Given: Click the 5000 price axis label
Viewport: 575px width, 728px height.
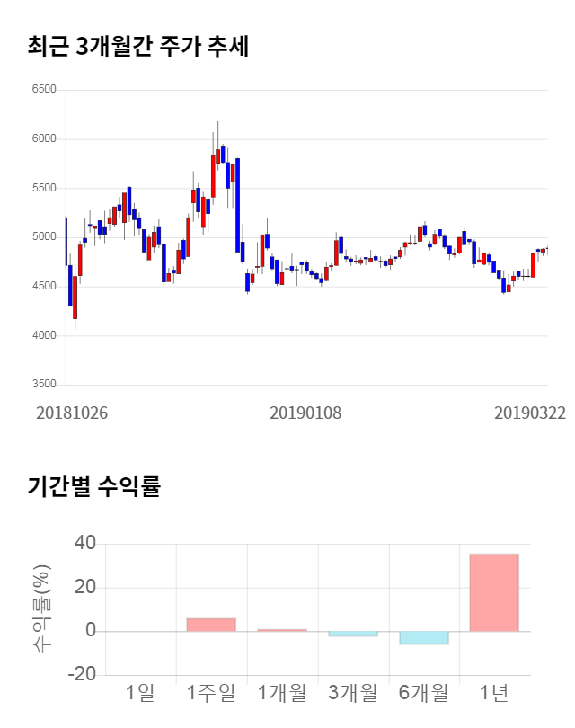Looking at the screenshot, I should (43, 237).
